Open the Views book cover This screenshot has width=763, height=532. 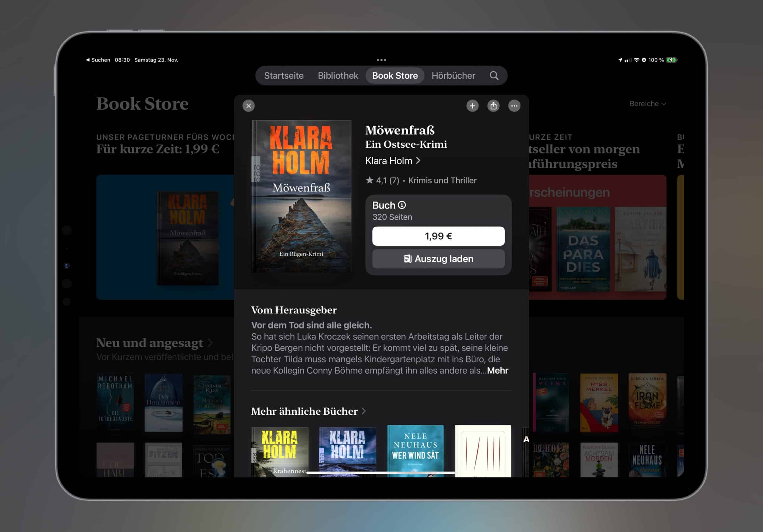tap(551, 402)
